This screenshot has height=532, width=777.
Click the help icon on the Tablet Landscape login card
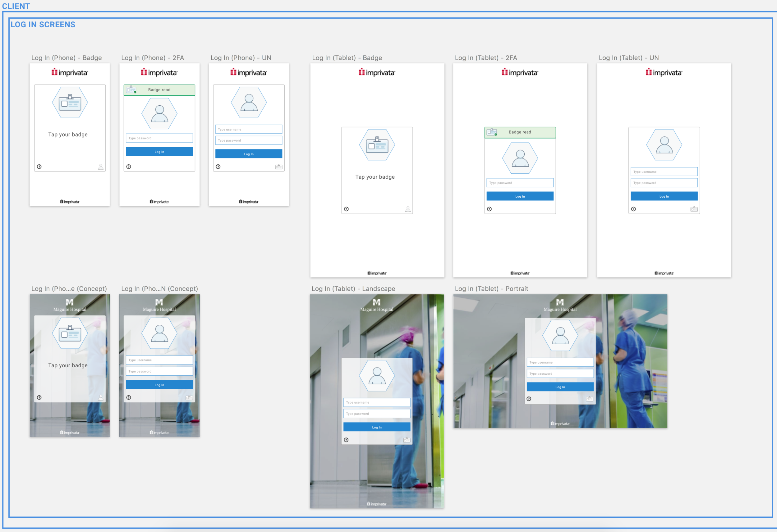click(346, 440)
